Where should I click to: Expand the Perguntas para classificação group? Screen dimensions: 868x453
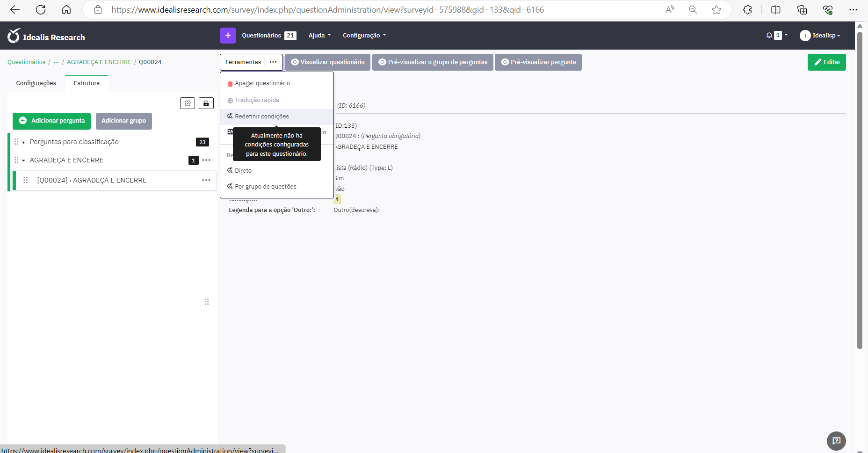[x=23, y=142]
